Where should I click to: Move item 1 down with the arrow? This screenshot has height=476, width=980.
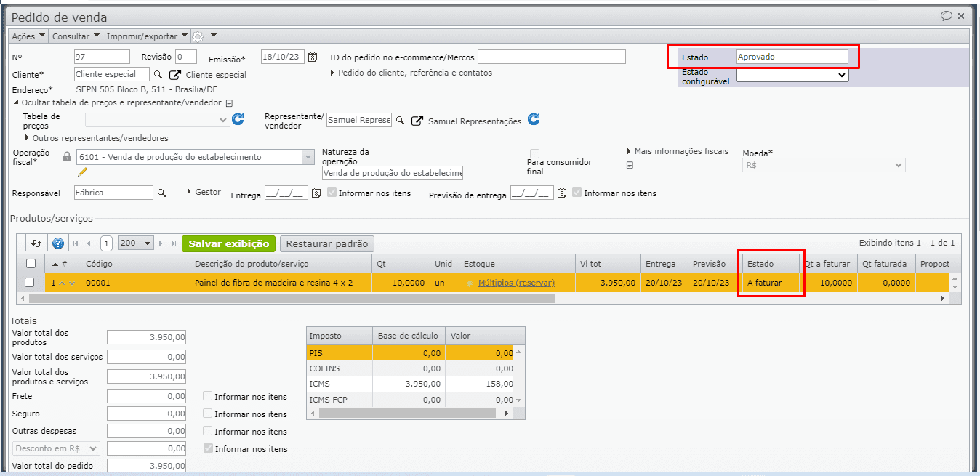coord(71,283)
